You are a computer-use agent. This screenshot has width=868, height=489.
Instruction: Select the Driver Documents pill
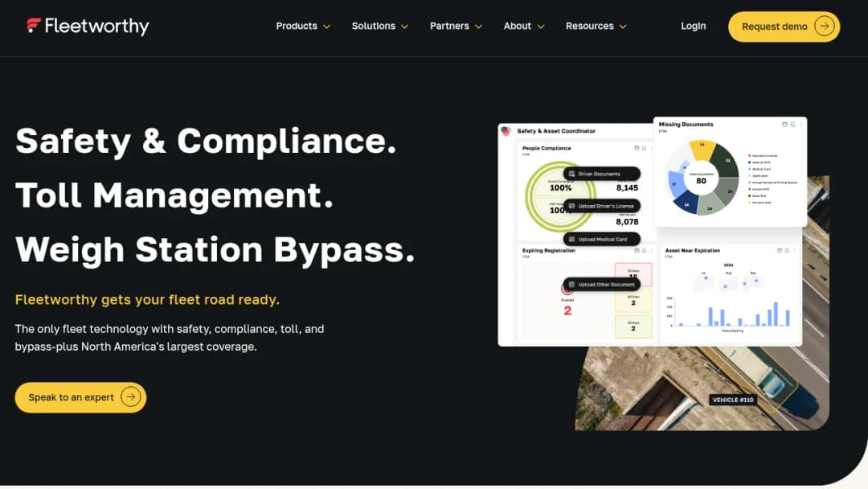(x=602, y=174)
